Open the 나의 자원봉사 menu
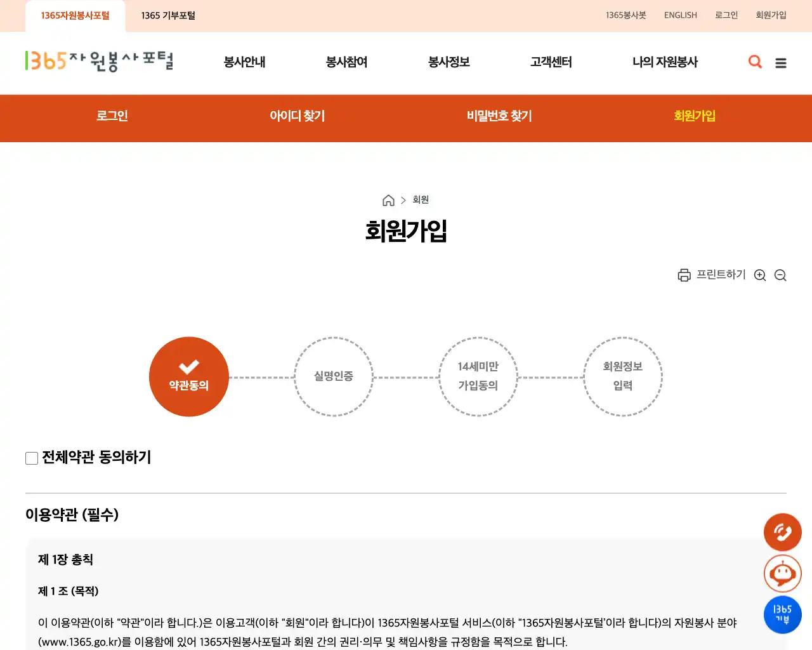 click(665, 62)
